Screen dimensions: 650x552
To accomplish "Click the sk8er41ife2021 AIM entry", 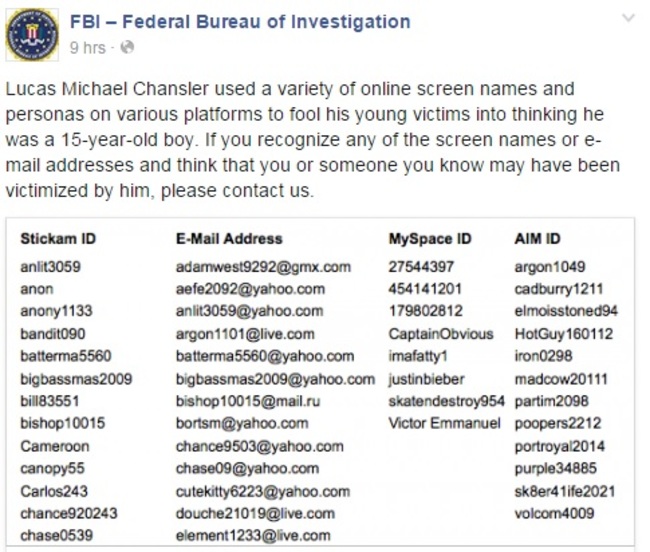I will tap(565, 491).
